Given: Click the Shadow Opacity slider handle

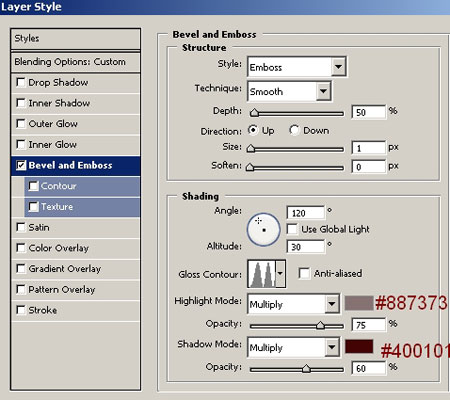Looking at the screenshot, I should coord(306,368).
